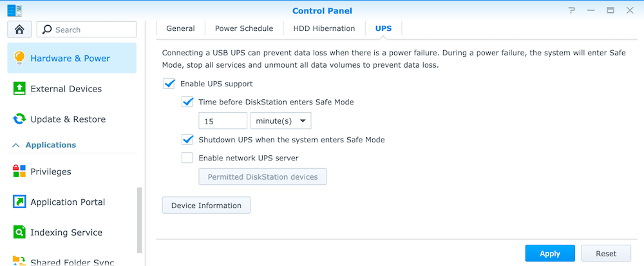Switch to the HDD Hibernation tab

tap(324, 28)
